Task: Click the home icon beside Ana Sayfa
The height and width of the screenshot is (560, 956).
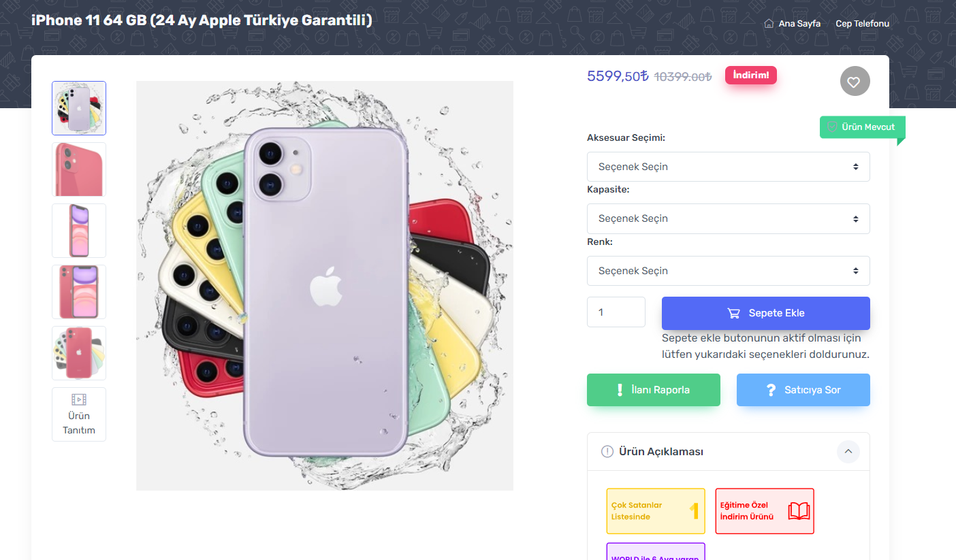Action: 769,24
